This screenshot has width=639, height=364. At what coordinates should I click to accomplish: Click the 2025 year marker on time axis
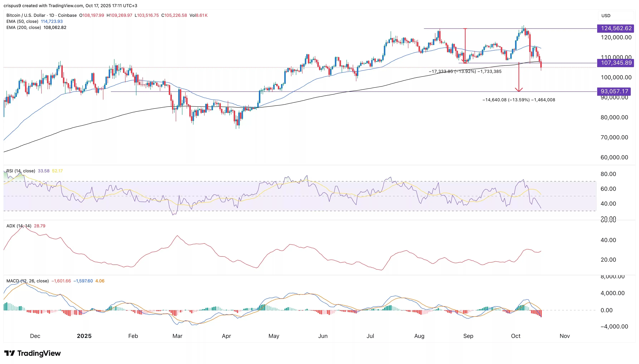84,336
